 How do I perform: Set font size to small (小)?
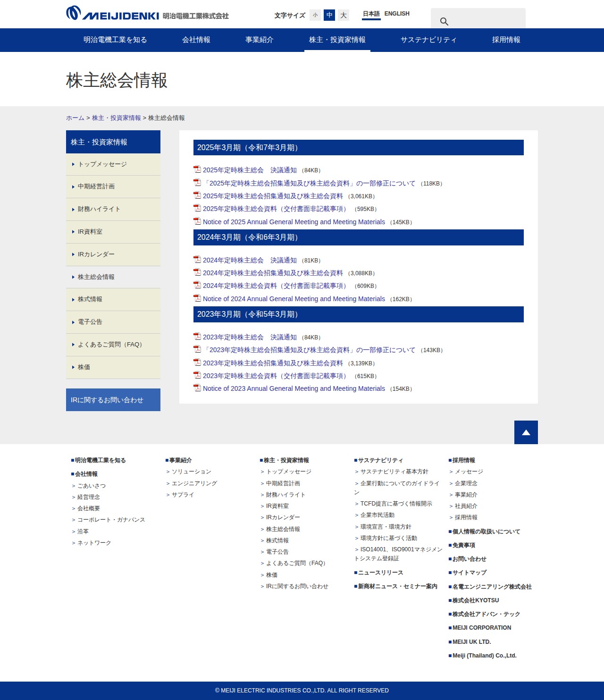click(x=315, y=15)
